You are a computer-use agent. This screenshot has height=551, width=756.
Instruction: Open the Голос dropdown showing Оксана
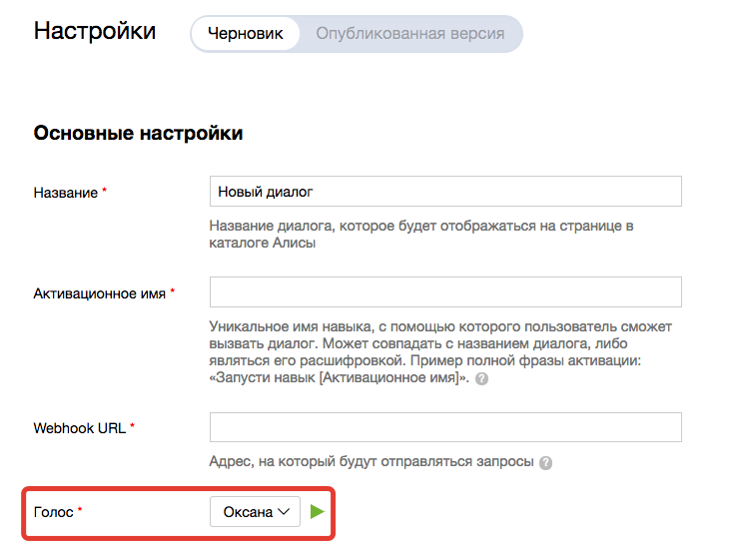pos(255,512)
